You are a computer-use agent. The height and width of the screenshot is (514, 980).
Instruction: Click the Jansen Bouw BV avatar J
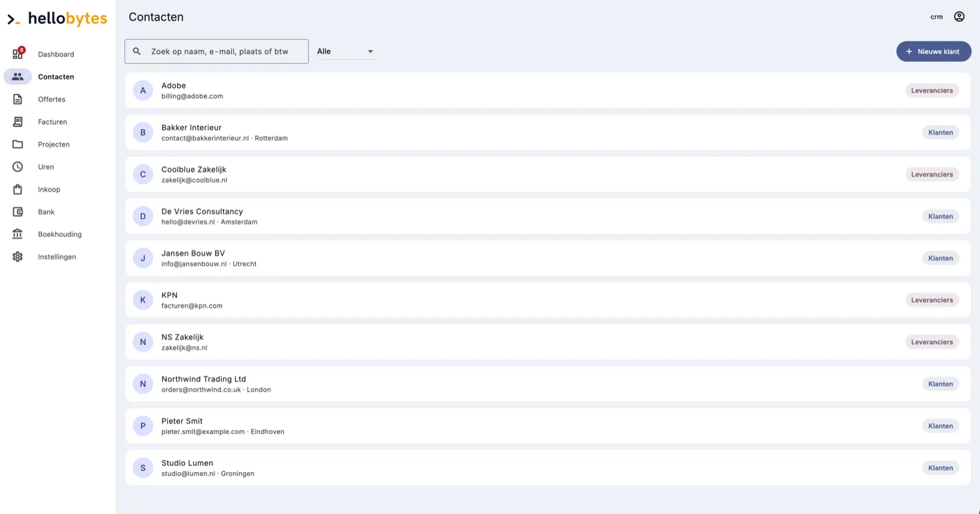[143, 258]
